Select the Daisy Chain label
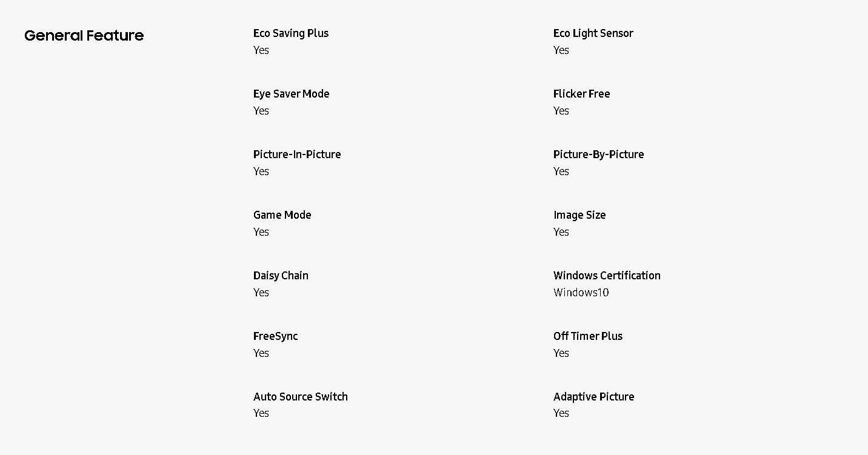This screenshot has height=455, width=868. coord(281,276)
